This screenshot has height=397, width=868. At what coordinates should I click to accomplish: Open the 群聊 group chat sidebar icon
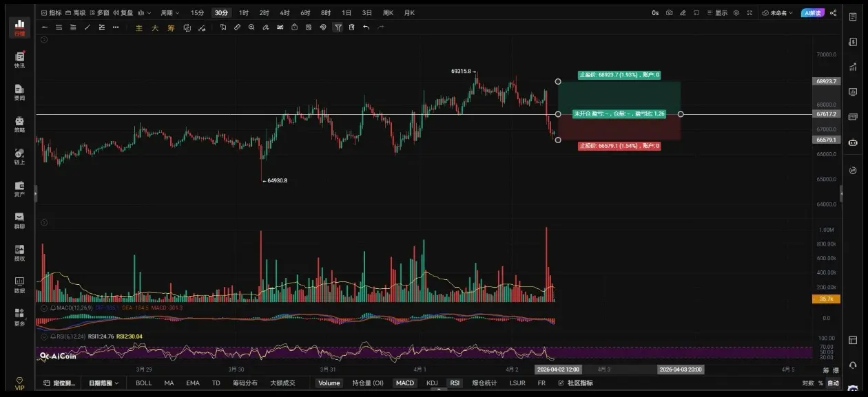click(19, 220)
